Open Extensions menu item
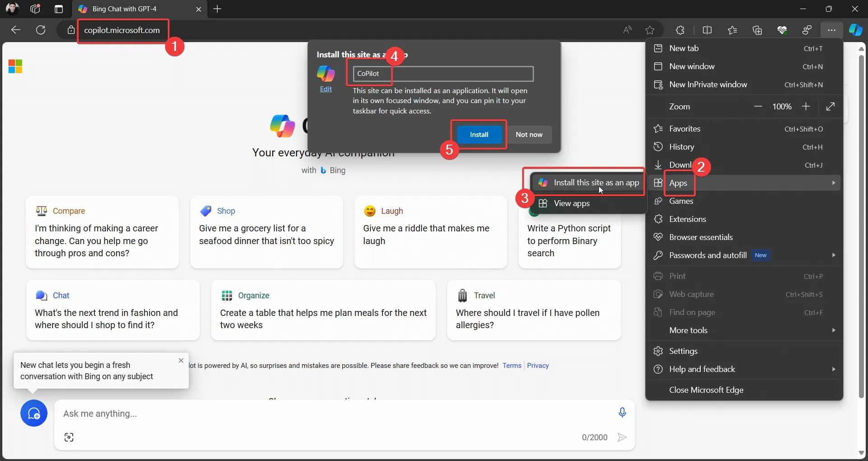The image size is (868, 461). (x=744, y=219)
